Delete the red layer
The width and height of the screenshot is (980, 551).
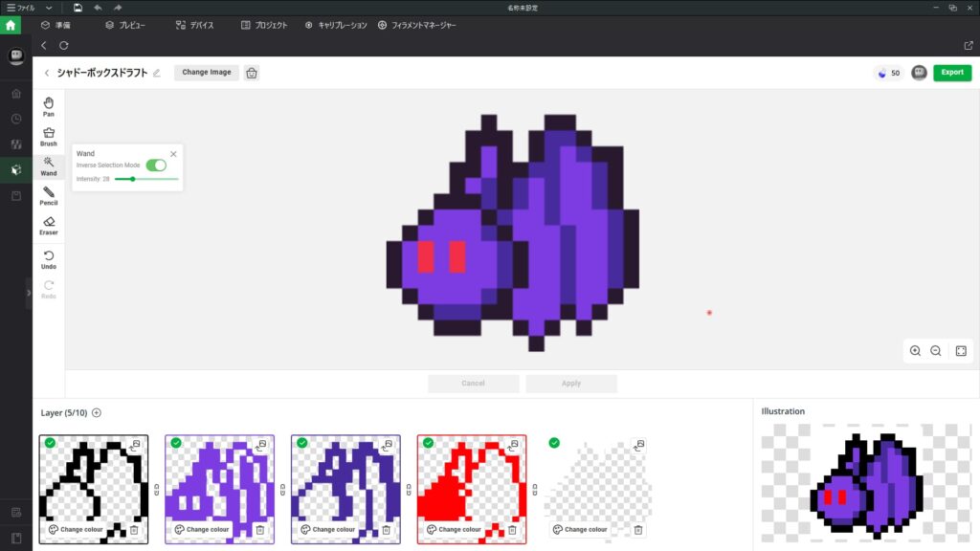(x=512, y=530)
